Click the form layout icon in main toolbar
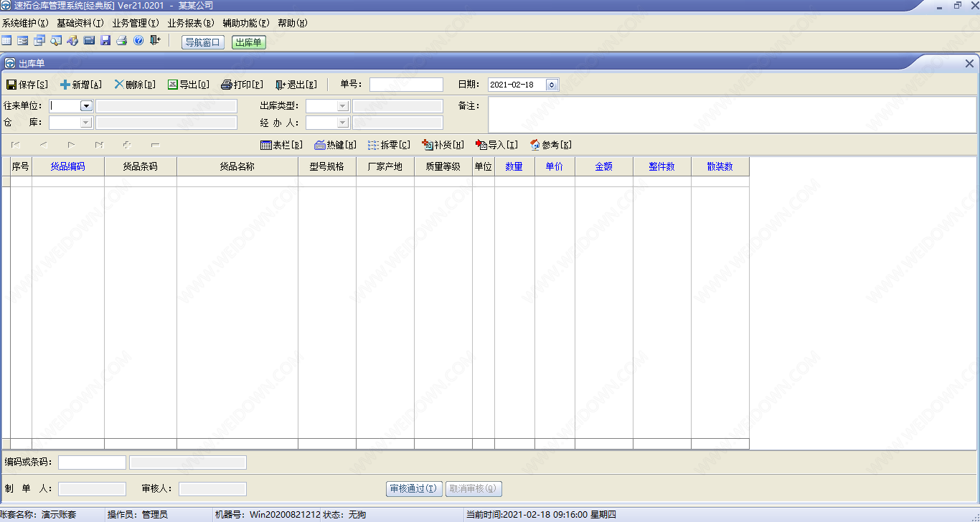Viewport: 980px width, 522px height. (x=23, y=41)
